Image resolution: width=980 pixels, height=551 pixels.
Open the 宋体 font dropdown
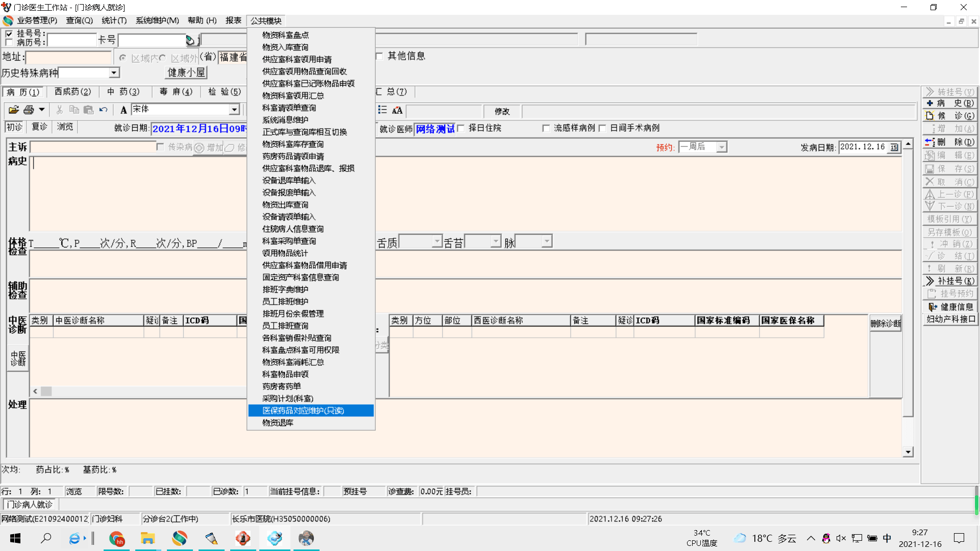[234, 110]
